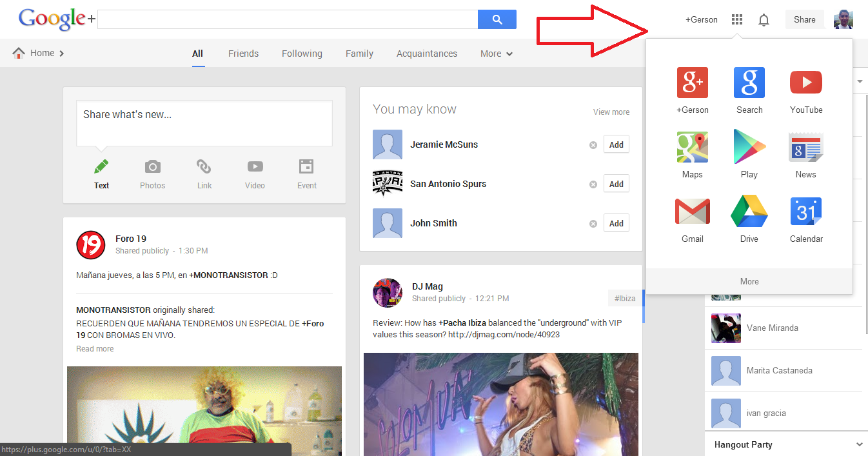Click +MONOTRANSISTOR mention

(228, 275)
